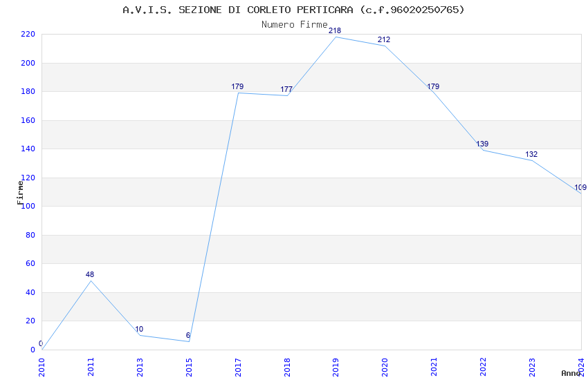Image resolution: width=588 pixels, height=380 pixels.
Task: Click the x-axis year label 2018
Action: pos(287,368)
